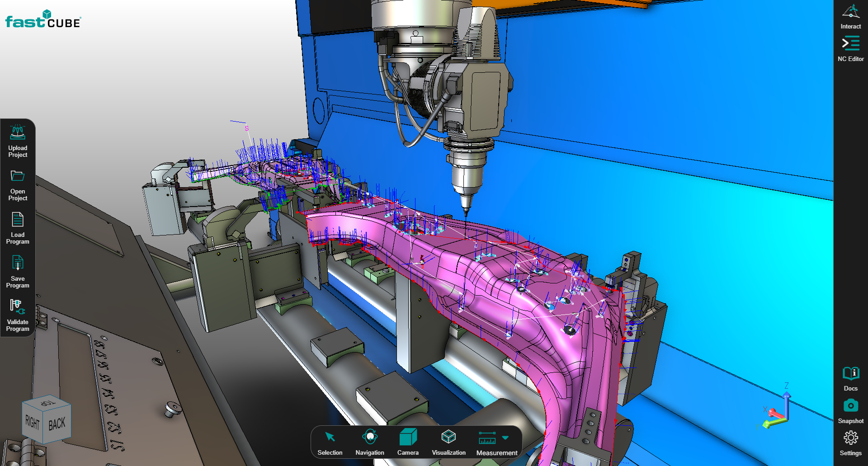Run Validate Program from the sidebar

(18, 307)
